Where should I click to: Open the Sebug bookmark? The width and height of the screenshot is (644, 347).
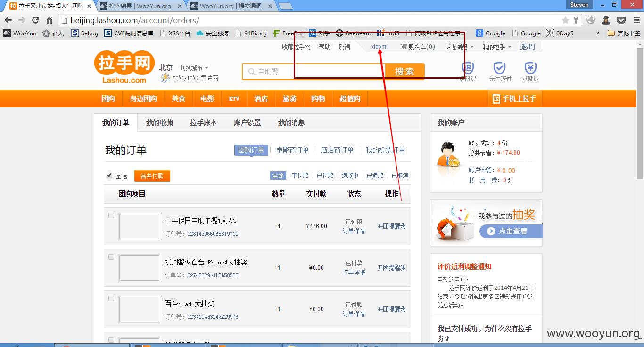coord(85,33)
